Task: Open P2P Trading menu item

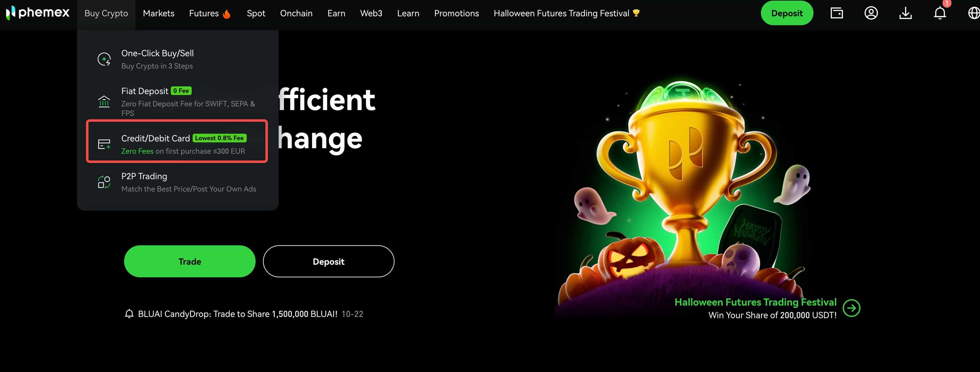Action: [x=177, y=182]
